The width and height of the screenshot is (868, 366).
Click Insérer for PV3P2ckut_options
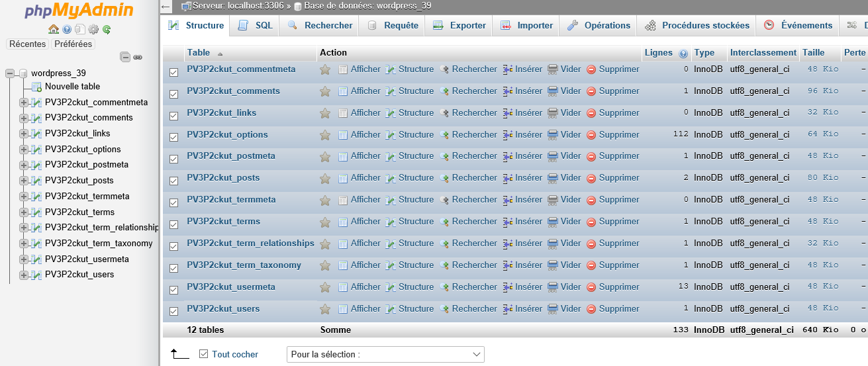[x=522, y=135]
